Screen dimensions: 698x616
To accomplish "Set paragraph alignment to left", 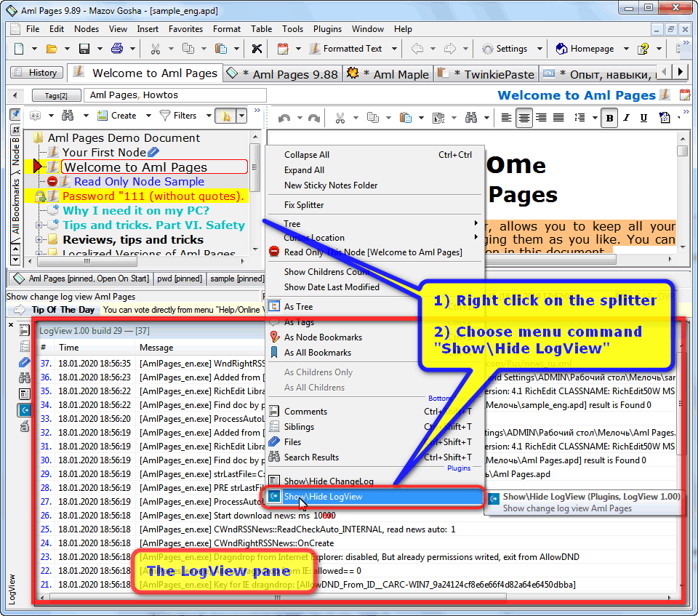I will click(x=506, y=118).
